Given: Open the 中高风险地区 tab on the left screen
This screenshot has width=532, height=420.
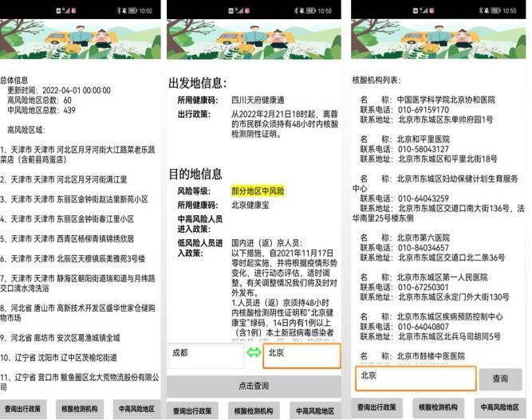Looking at the screenshot, I should click(x=137, y=410).
